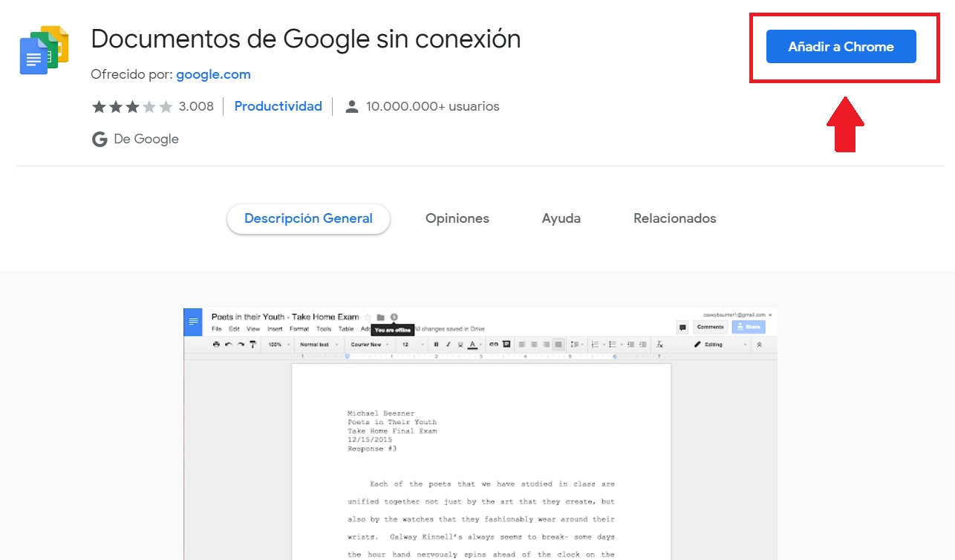Click the blue Docs home icon in preview
955x560 pixels.
click(193, 322)
